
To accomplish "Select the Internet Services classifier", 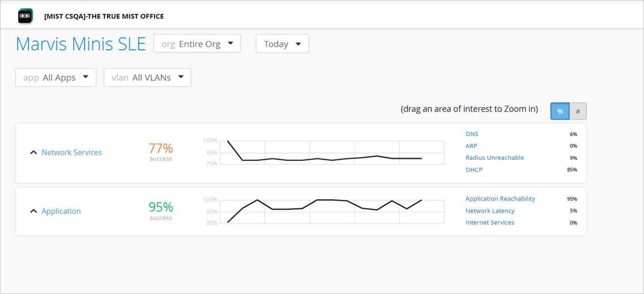I will tap(490, 223).
